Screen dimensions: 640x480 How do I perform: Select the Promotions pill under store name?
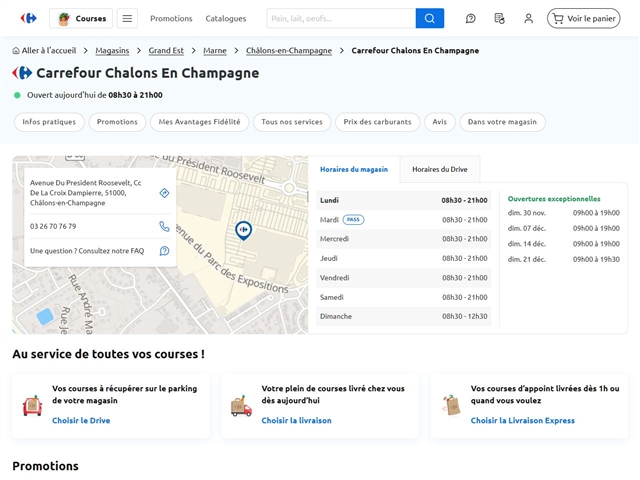[x=117, y=122]
